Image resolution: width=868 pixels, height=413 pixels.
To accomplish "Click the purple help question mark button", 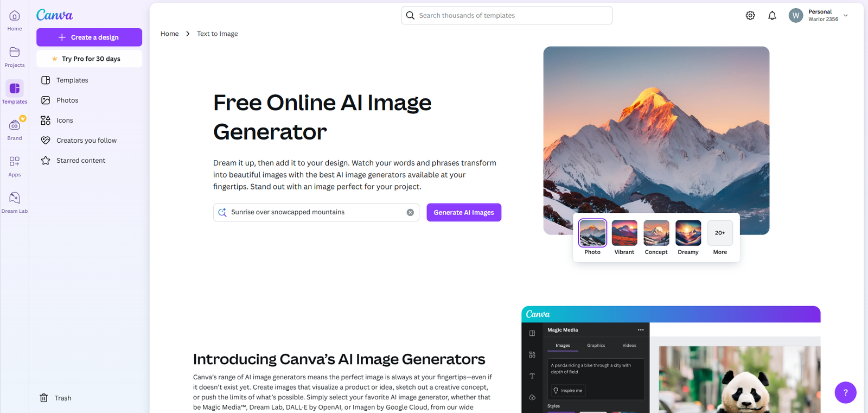I will [845, 392].
